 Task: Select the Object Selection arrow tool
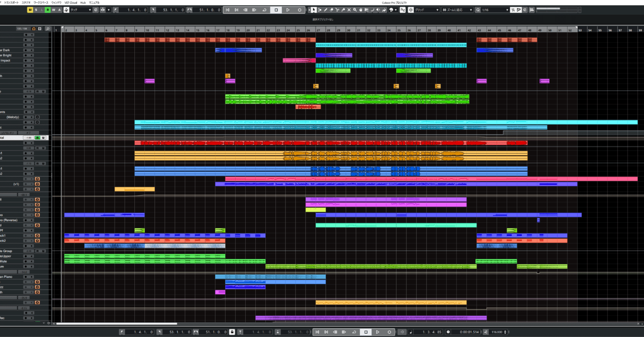(314, 10)
